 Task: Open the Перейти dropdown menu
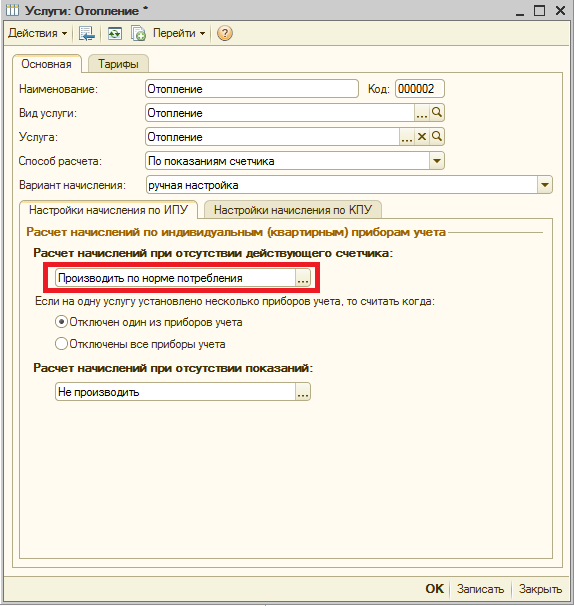(x=179, y=34)
